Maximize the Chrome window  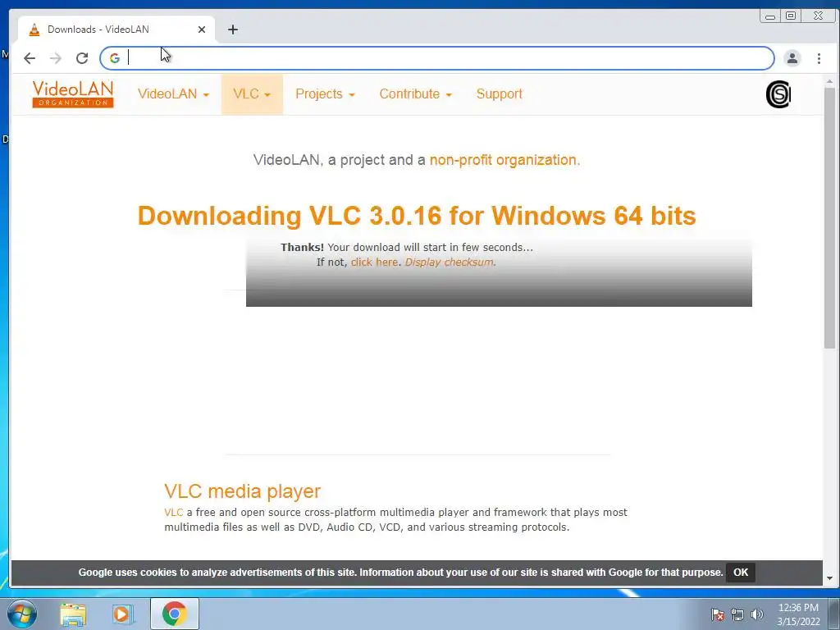[x=790, y=16]
